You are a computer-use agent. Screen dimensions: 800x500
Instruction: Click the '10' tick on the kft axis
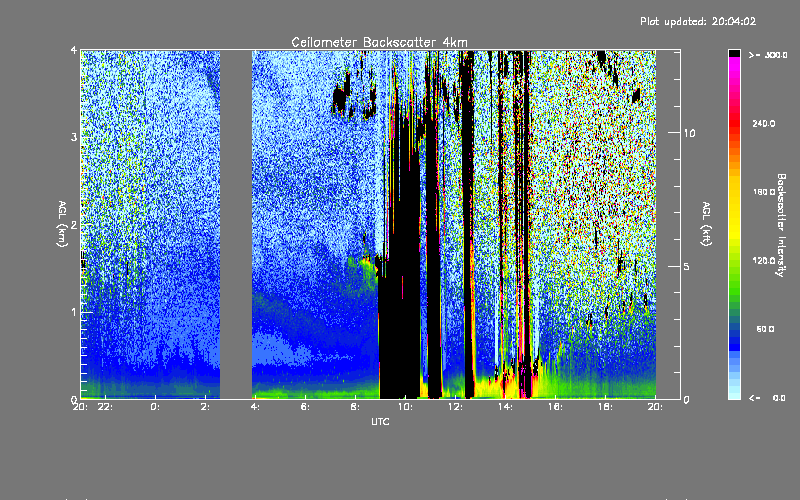point(689,133)
